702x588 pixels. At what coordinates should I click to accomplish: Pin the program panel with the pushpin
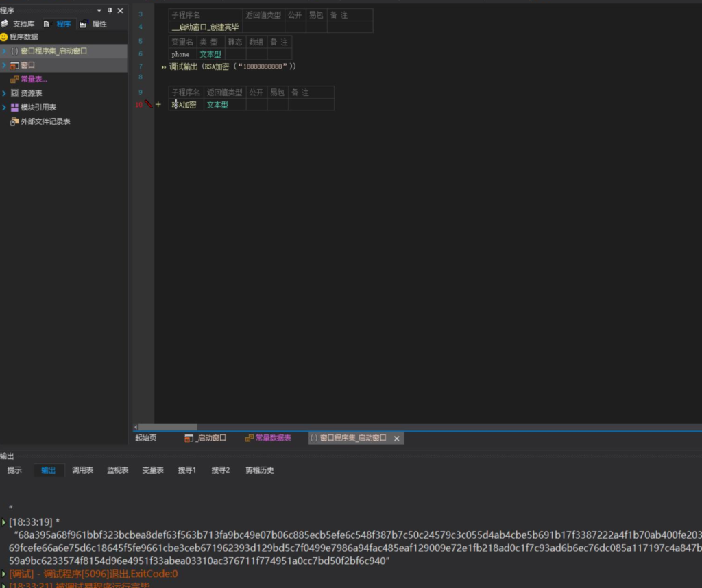coord(110,10)
